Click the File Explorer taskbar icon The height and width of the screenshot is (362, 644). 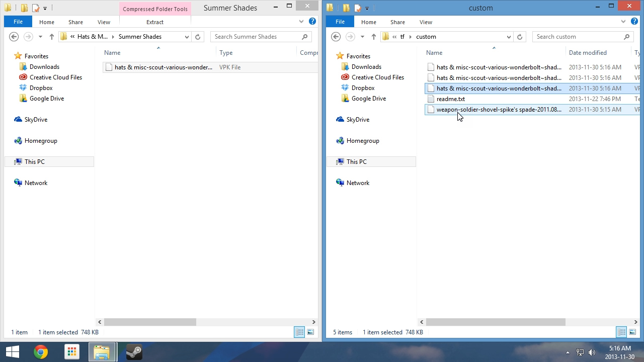(102, 352)
